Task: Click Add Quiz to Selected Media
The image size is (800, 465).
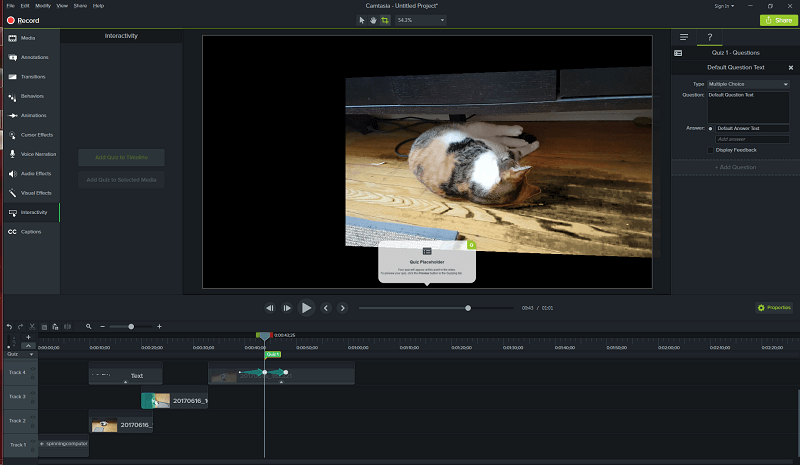Action: click(121, 180)
